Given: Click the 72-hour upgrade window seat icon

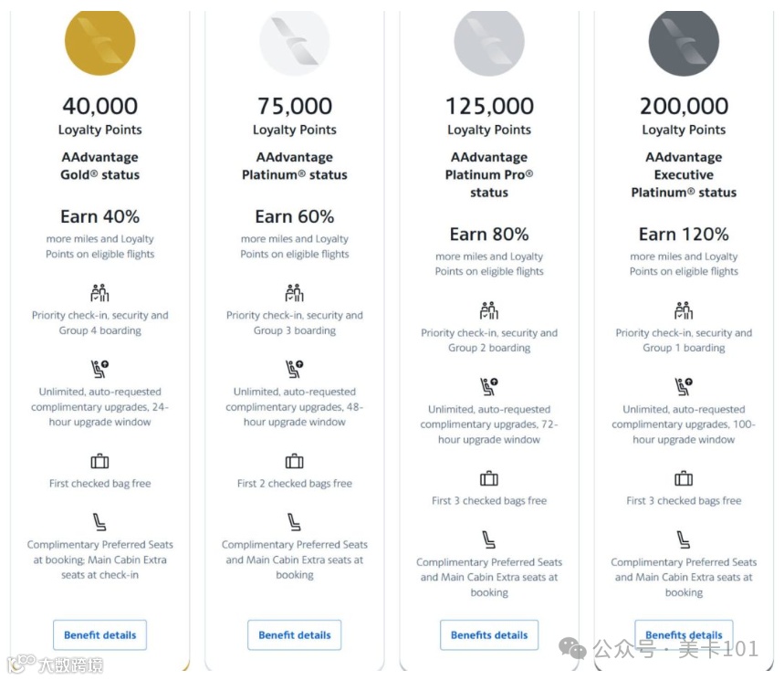Looking at the screenshot, I should (x=489, y=387).
